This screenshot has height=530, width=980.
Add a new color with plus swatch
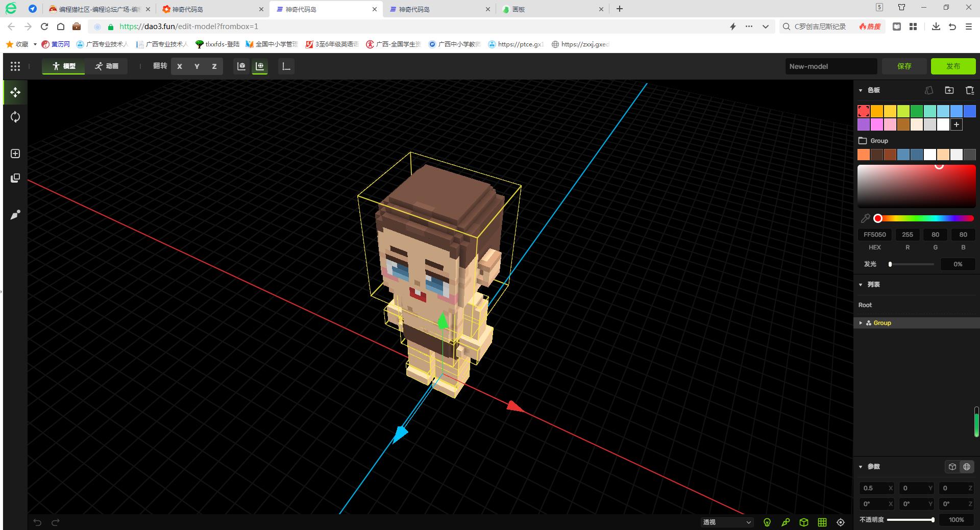(957, 124)
